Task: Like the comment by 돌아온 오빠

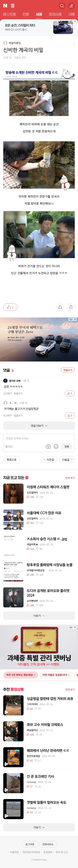Action: coord(70,393)
